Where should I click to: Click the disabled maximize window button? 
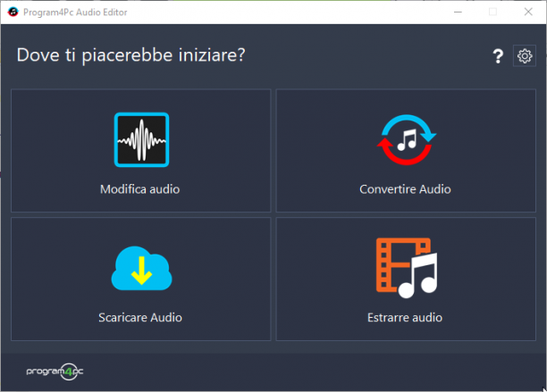[x=492, y=12]
